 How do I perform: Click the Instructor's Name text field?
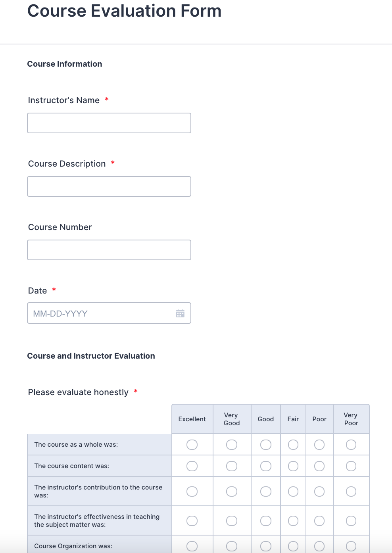point(109,123)
